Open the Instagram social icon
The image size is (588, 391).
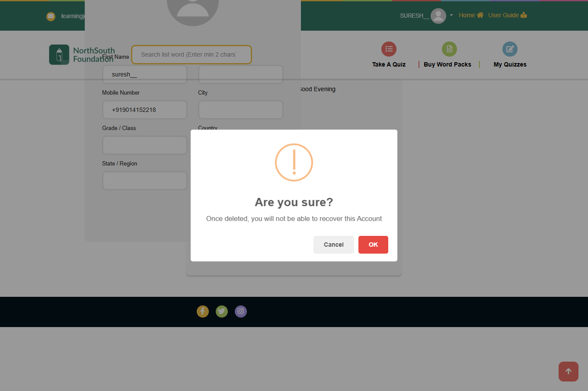pyautogui.click(x=241, y=311)
